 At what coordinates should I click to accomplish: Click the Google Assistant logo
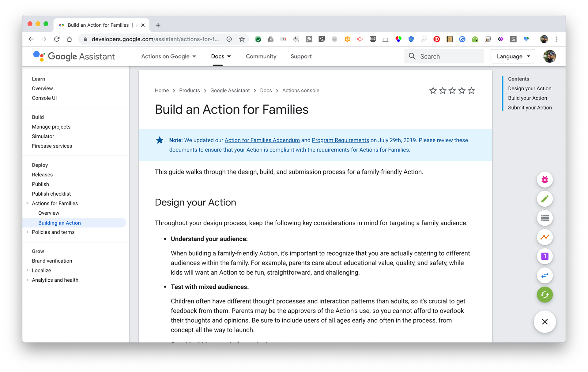74,56
